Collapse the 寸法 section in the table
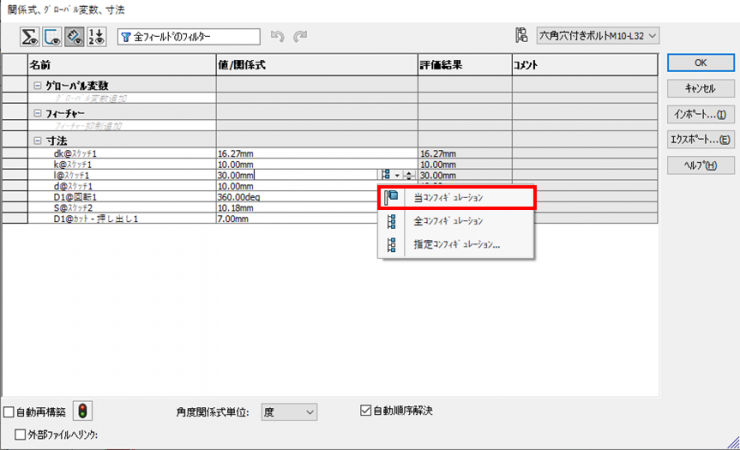Viewport: 740px width, 450px height. [38, 141]
